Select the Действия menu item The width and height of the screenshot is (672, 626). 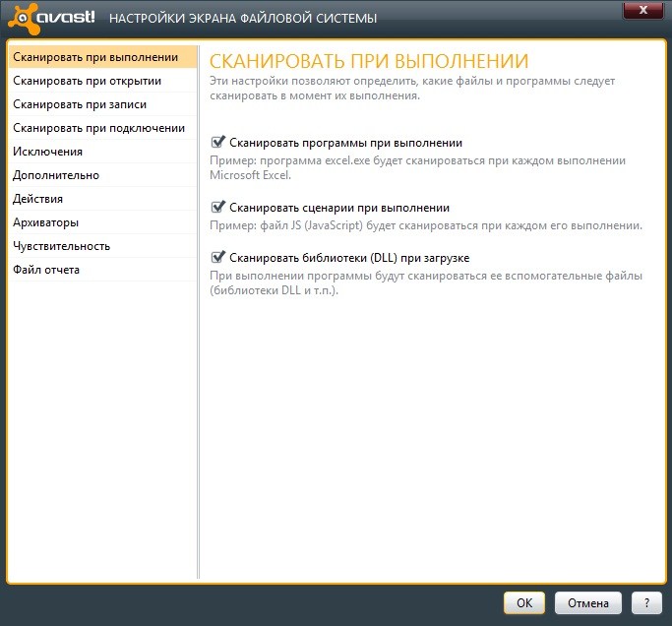(102, 199)
